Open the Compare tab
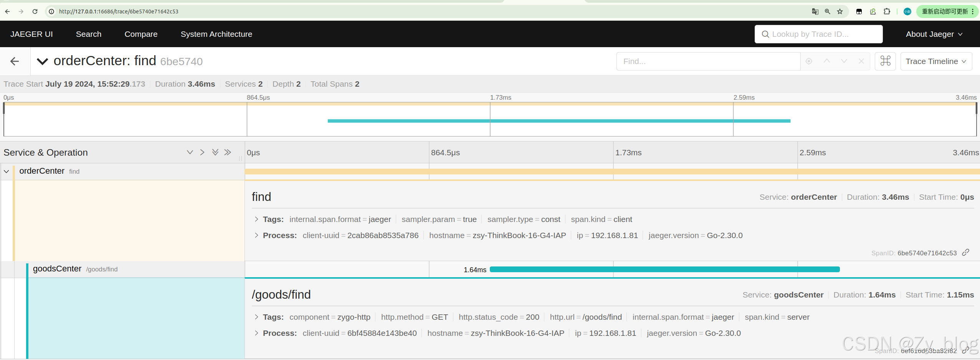Screen dimensions: 980x360 (x=141, y=34)
